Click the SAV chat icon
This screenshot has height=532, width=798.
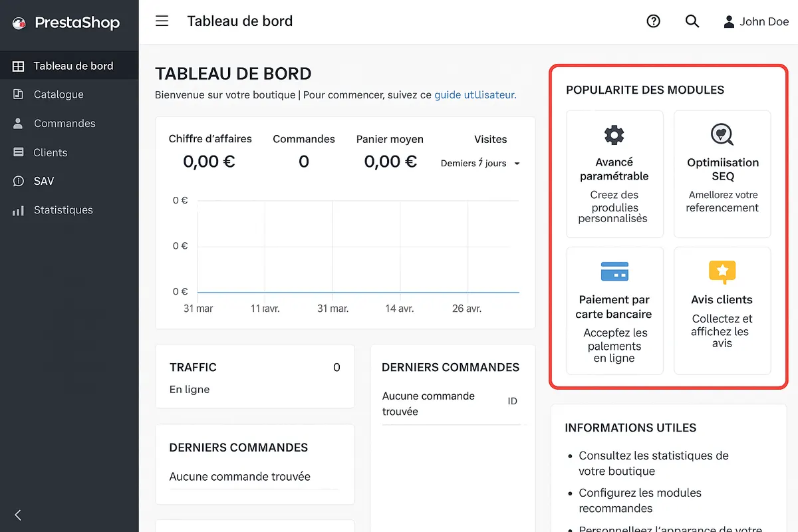point(19,181)
